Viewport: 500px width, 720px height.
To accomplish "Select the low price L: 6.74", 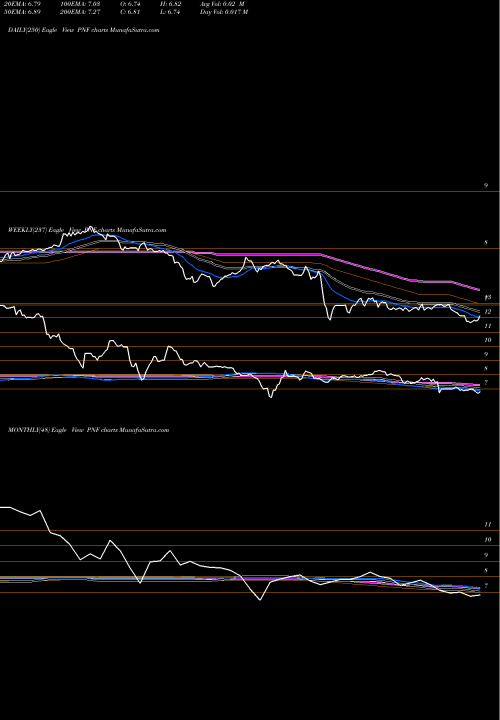I will pos(170,12).
